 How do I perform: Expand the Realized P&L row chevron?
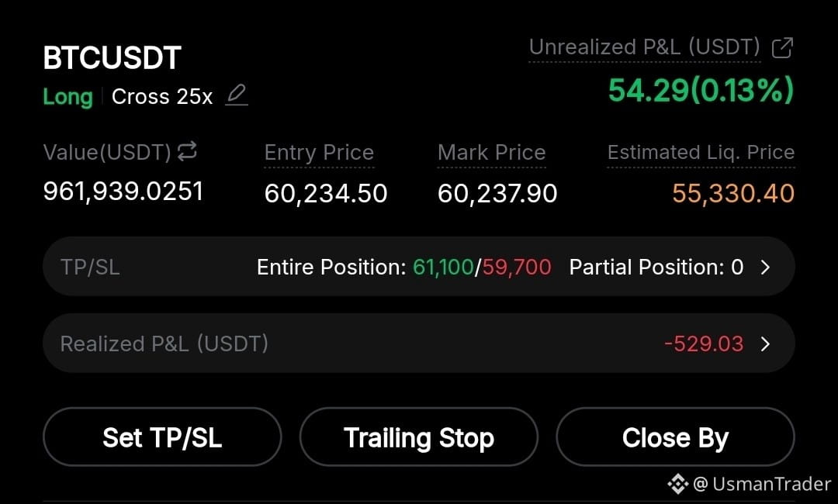click(x=765, y=343)
